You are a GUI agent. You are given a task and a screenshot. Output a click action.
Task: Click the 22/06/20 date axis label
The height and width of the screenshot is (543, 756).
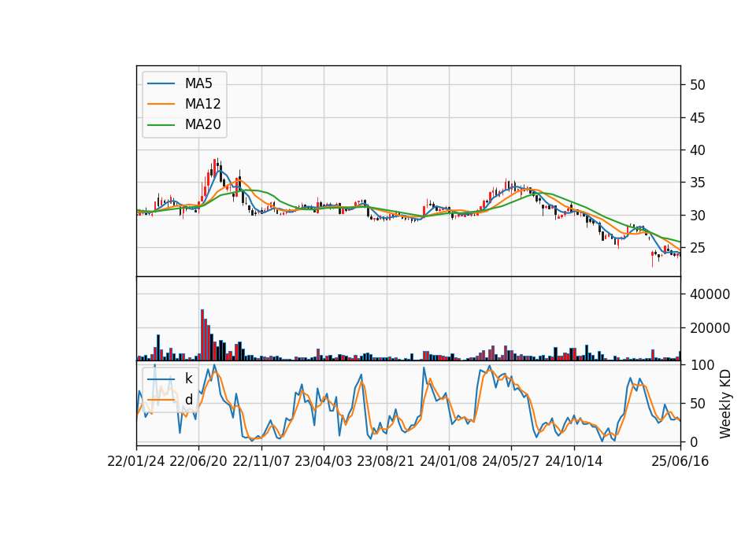click(198, 461)
